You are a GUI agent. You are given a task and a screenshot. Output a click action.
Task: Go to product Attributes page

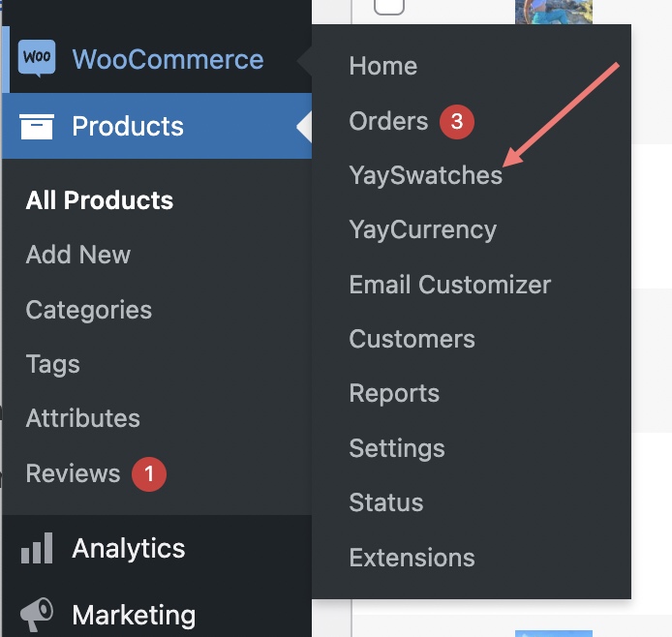coord(82,419)
